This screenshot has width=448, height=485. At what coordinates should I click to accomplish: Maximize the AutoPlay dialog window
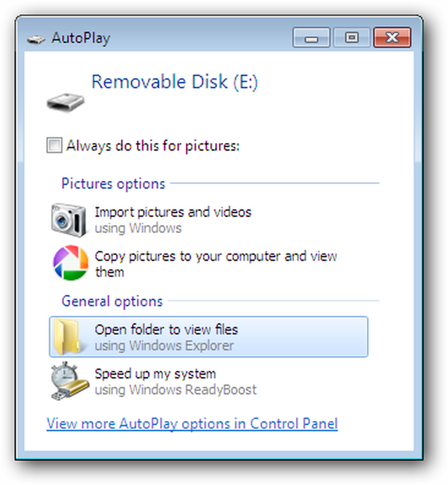(352, 38)
